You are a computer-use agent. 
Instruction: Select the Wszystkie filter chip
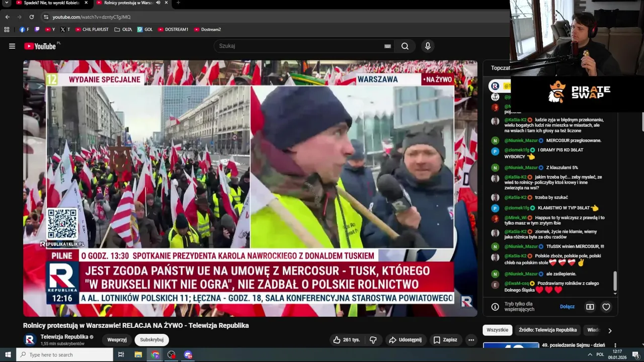tap(498, 330)
